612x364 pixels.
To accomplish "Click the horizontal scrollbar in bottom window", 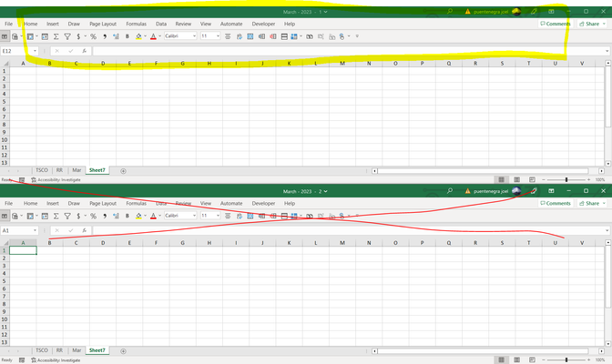I will (483, 351).
